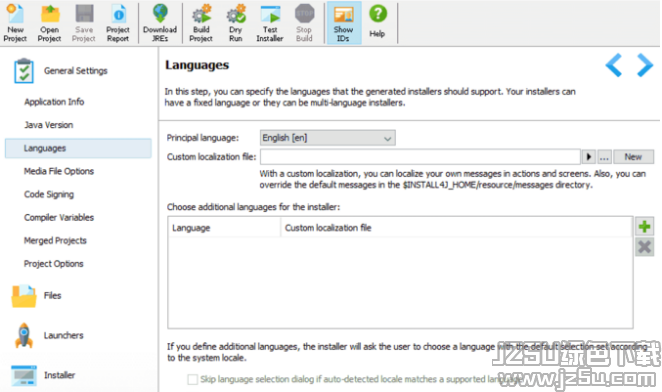Image resolution: width=662 pixels, height=392 pixels.
Task: Create a New Project from toolbar
Action: coord(15,23)
